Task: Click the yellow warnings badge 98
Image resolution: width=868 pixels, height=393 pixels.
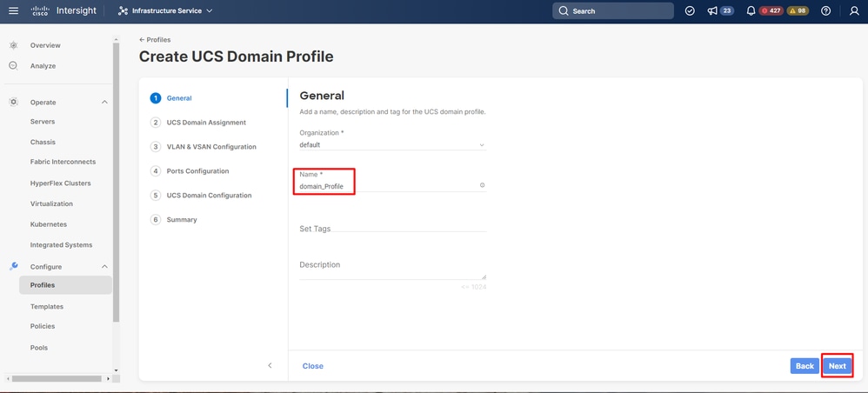Action: pyautogui.click(x=798, y=11)
